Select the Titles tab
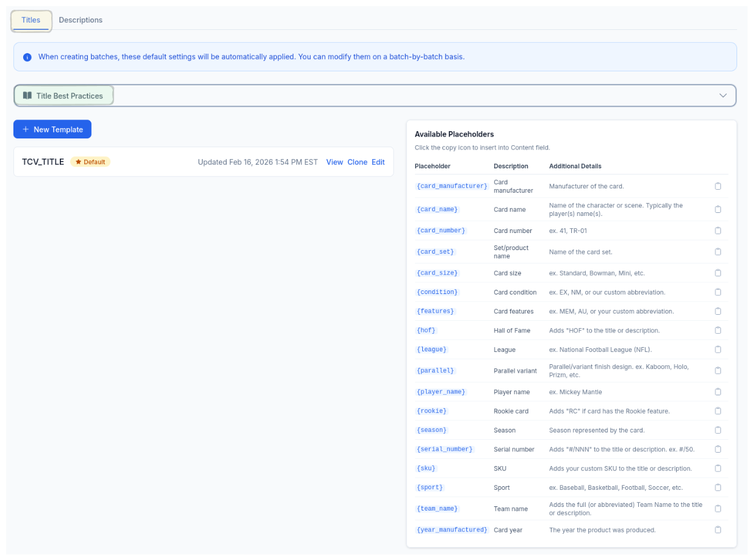Screen dimensions: 753x560 [x=31, y=20]
